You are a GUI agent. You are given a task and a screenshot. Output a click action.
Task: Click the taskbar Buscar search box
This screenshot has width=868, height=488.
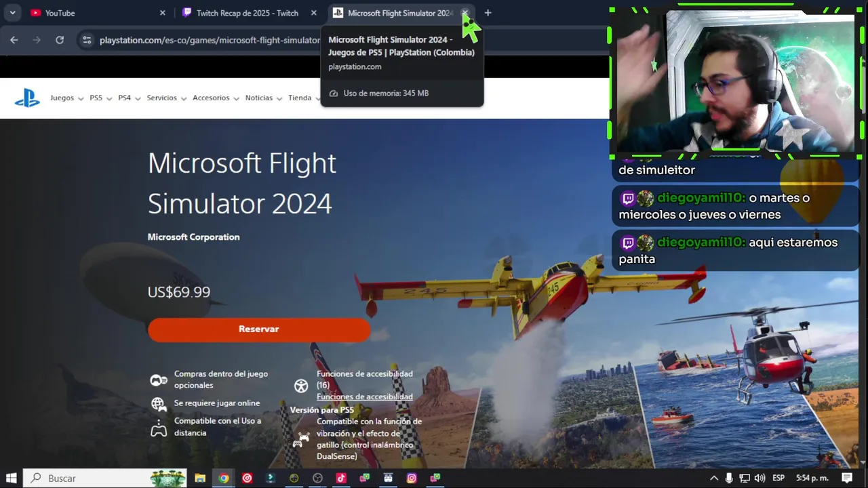click(105, 478)
